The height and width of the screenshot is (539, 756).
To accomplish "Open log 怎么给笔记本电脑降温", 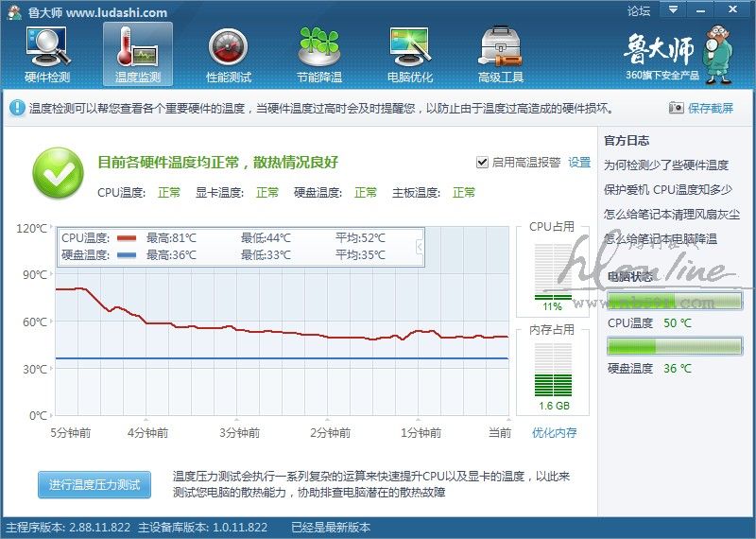I will [661, 239].
